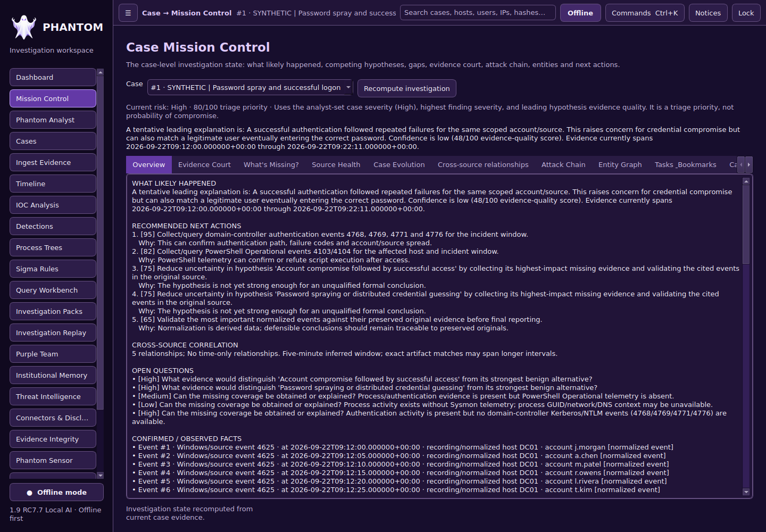Viewport: 766px width, 532px height.
Task: Select Event #1 j.morgan line
Action: pyautogui.click(x=403, y=447)
